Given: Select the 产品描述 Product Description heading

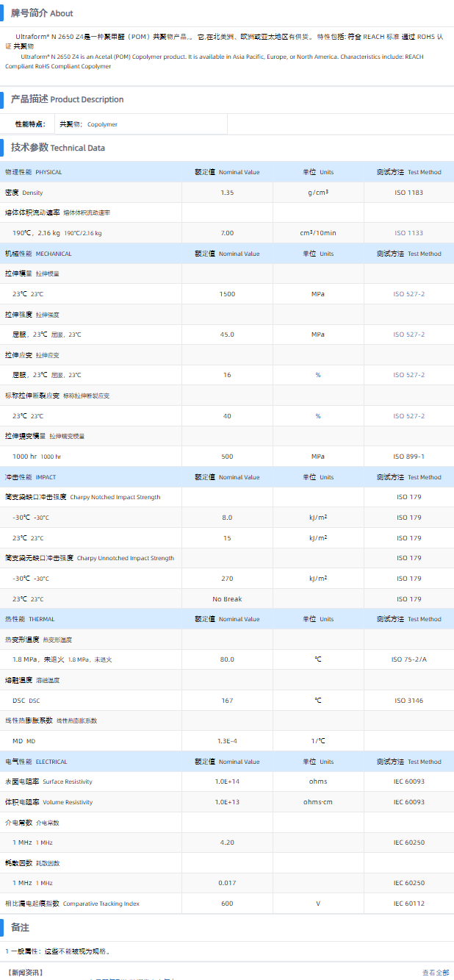Looking at the screenshot, I should (67, 99).
